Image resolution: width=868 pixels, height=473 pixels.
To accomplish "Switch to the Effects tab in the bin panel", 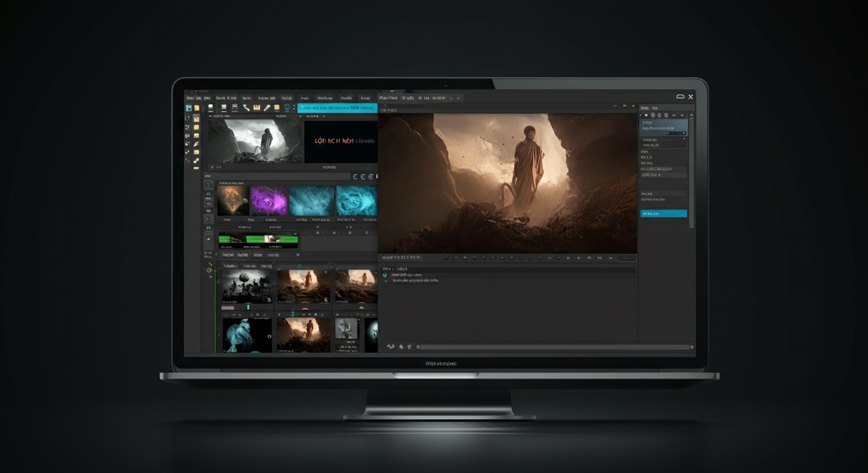I will pos(244,255).
